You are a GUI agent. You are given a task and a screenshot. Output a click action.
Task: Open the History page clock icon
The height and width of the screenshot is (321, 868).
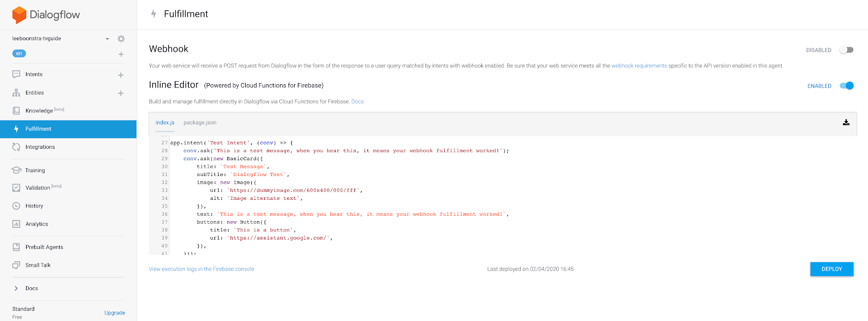pyautogui.click(x=16, y=206)
